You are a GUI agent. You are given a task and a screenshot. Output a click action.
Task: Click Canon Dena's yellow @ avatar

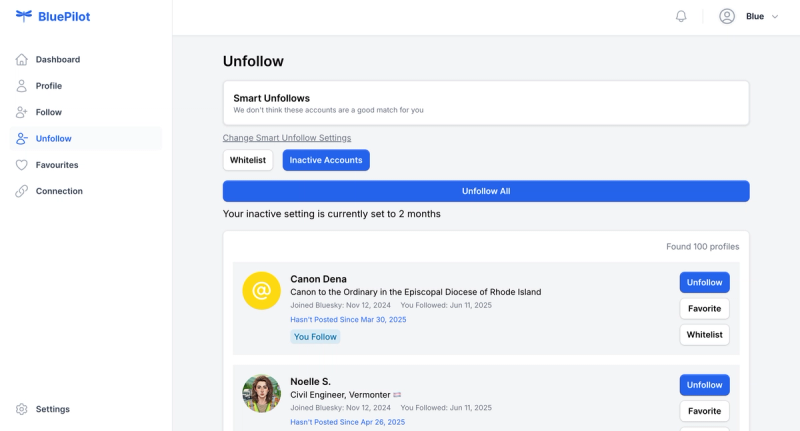click(262, 291)
